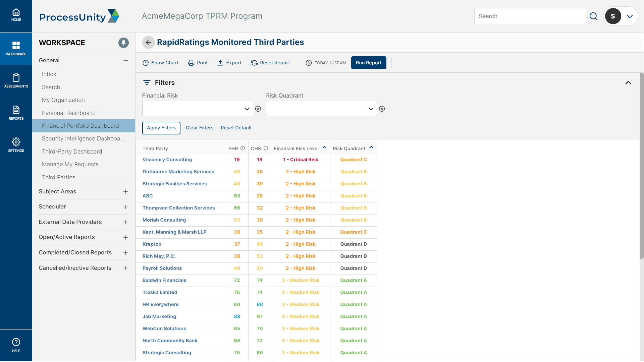The width and height of the screenshot is (644, 362).
Task: Expand Cancelled/Inactive Reports section
Action: click(x=125, y=268)
